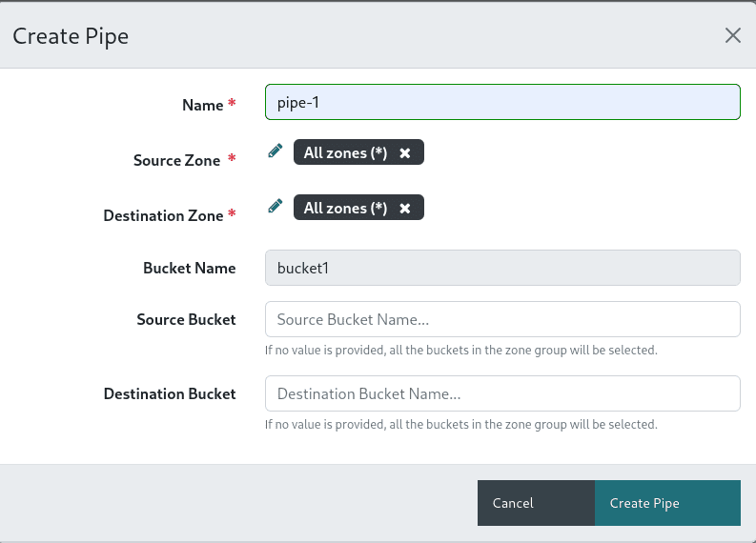
Task: Click the Source Bucket label
Action: [186, 319]
